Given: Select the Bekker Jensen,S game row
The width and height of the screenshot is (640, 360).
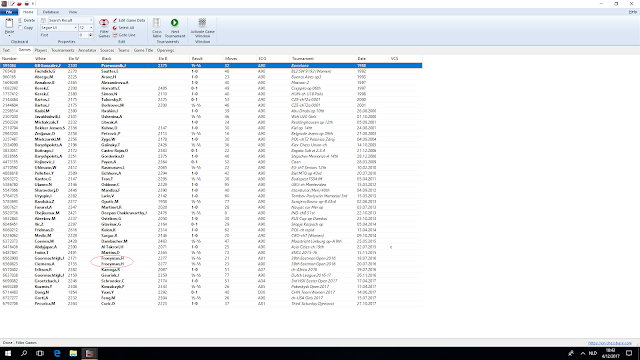Looking at the screenshot, I should [x=211, y=128].
